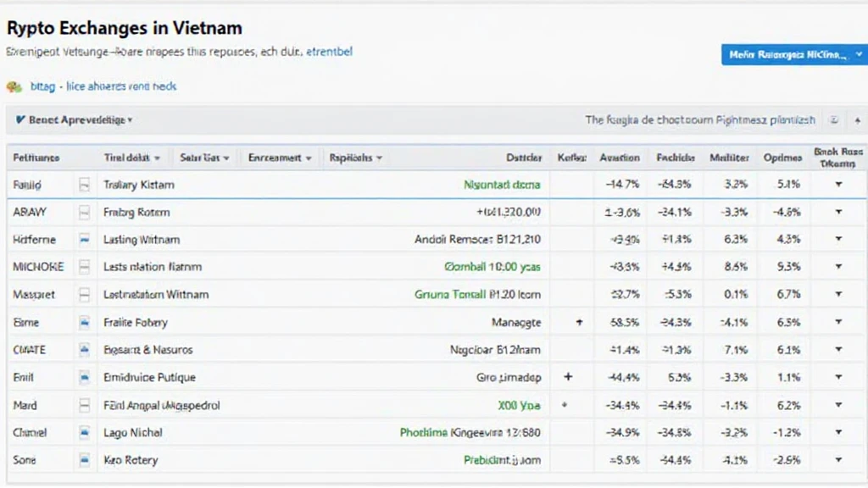Toggle the box in the ABAVY row
This screenshot has height=488, width=868.
(84, 213)
